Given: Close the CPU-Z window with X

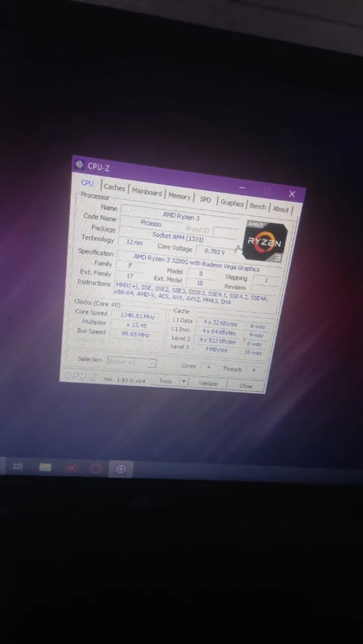Looking at the screenshot, I should pos(292,194).
